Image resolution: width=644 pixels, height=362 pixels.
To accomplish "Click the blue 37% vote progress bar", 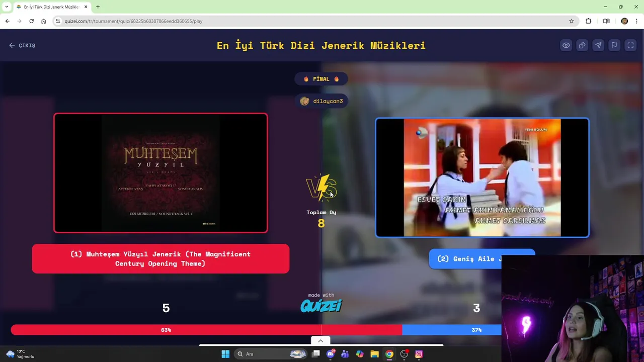I will point(451,330).
